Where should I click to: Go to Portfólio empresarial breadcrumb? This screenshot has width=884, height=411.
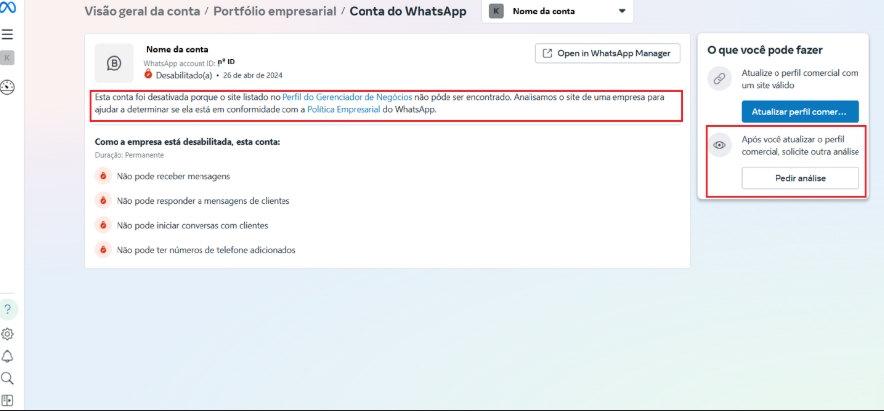tap(275, 11)
